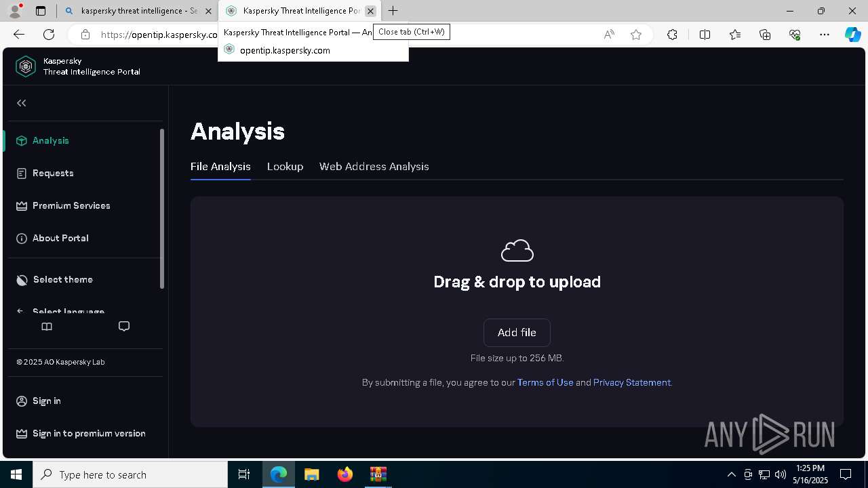Open Task View on taskbar

pyautogui.click(x=244, y=474)
